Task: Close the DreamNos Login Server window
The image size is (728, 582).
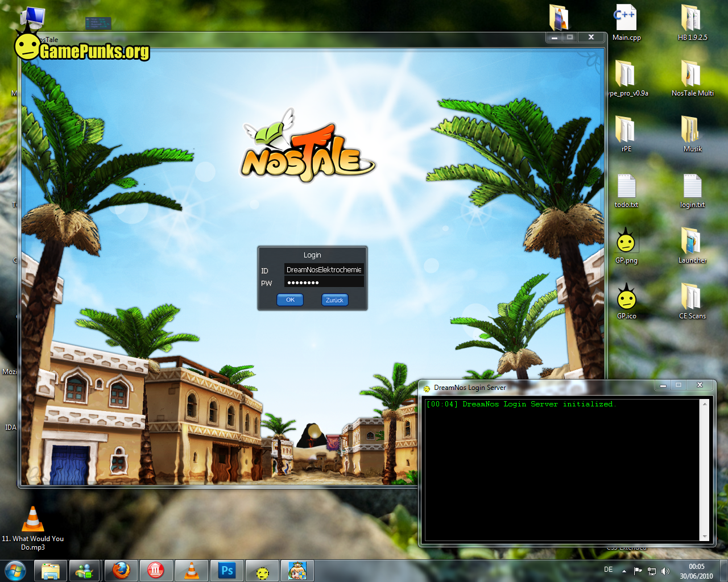Action: coord(700,385)
